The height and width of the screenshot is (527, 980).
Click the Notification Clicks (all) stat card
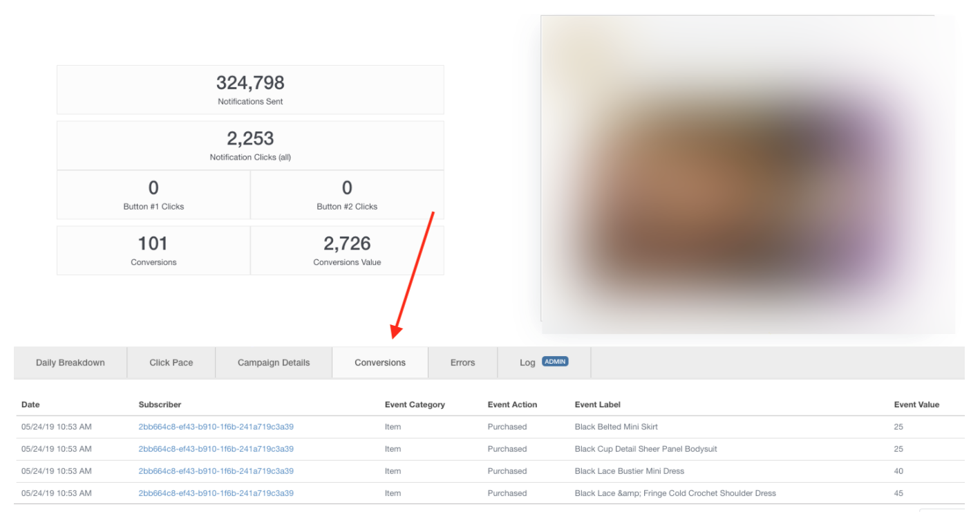point(250,145)
